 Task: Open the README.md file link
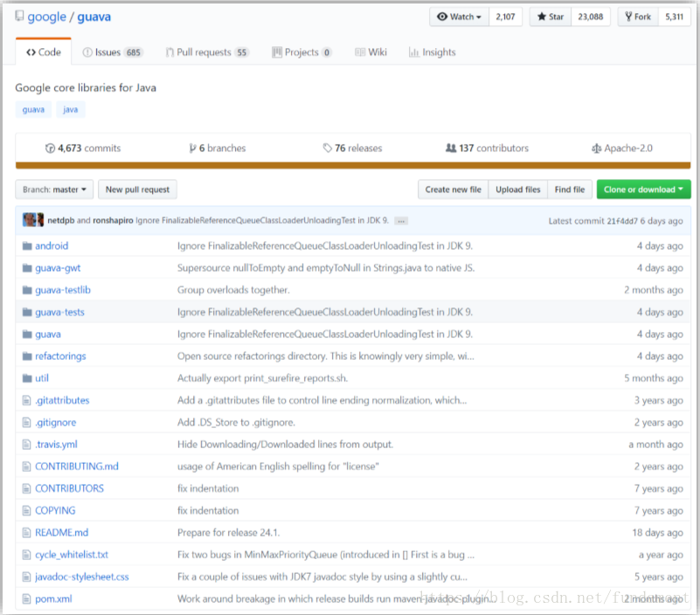pyautogui.click(x=61, y=532)
